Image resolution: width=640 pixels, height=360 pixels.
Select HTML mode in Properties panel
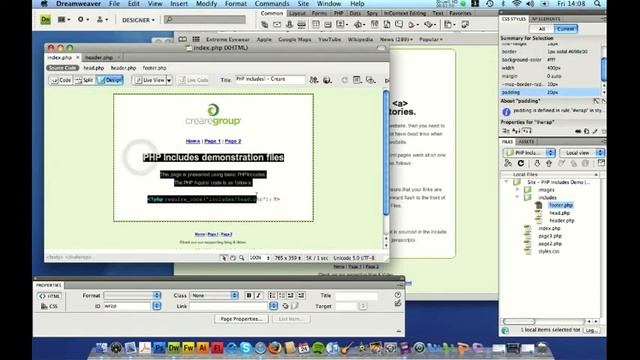50,296
